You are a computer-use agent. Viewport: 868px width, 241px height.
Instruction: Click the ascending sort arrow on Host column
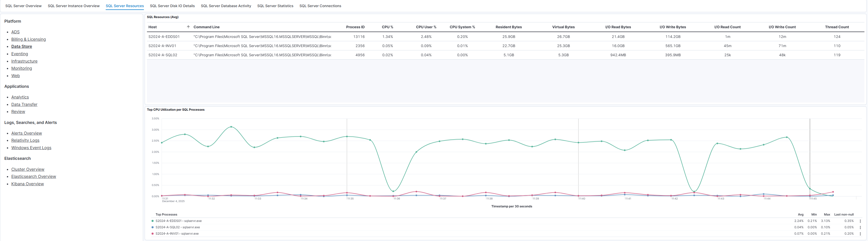[x=189, y=27]
